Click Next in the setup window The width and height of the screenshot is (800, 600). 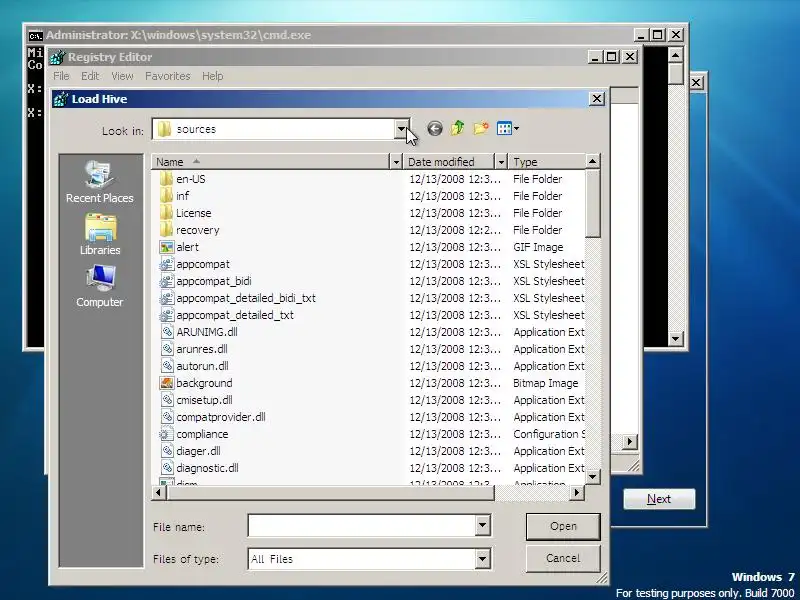click(x=659, y=499)
